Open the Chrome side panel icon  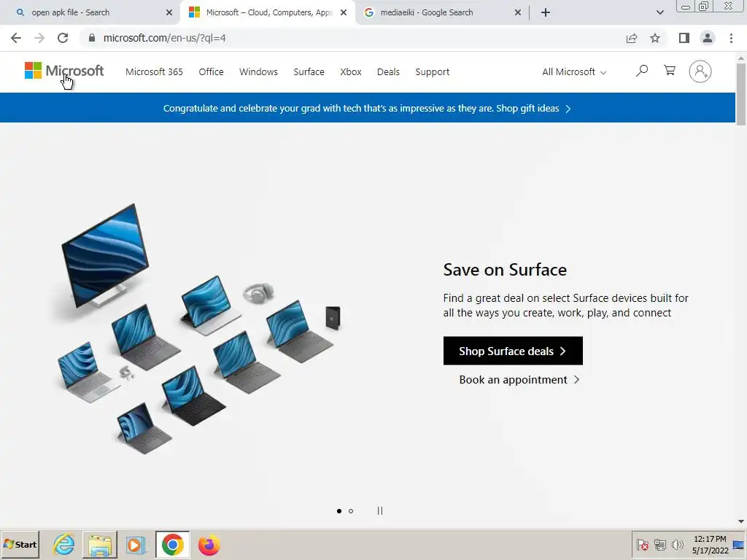coord(684,38)
